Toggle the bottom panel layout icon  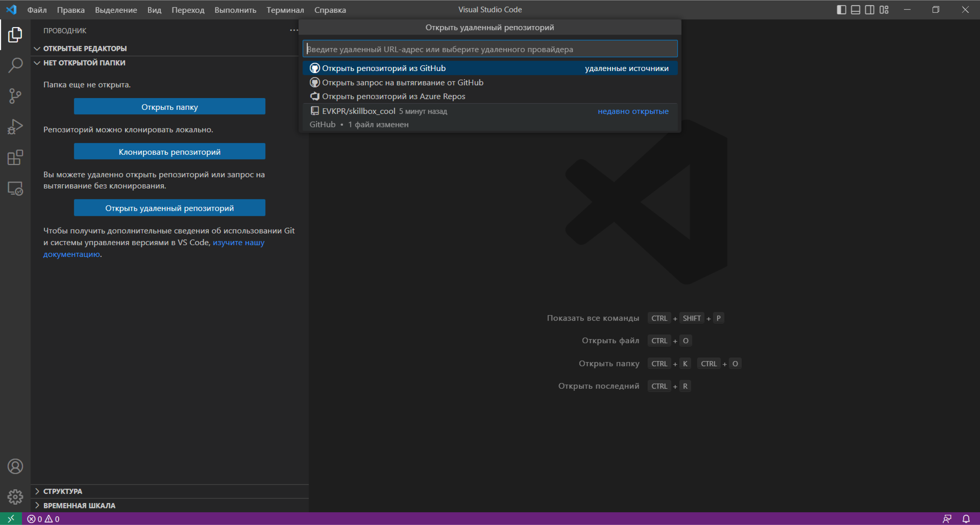tap(856, 10)
